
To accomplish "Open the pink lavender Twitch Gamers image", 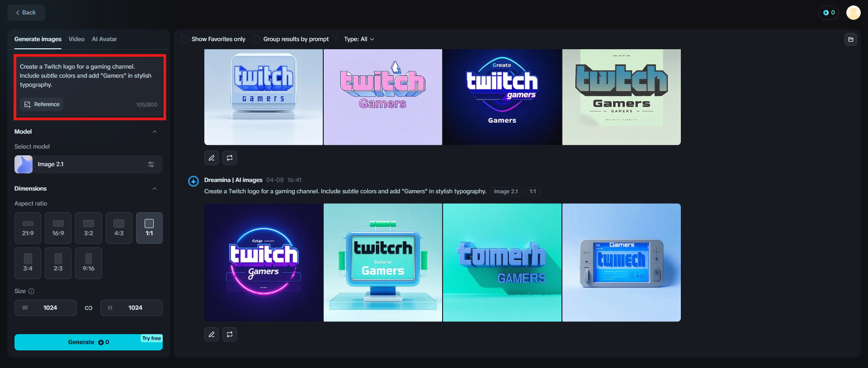I will point(383,97).
